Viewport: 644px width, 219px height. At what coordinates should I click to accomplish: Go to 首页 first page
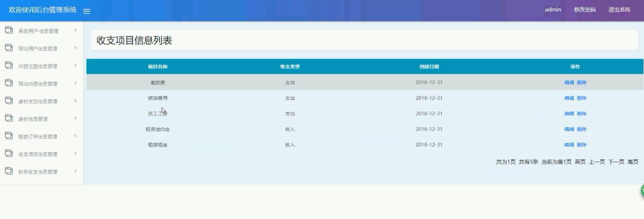point(580,162)
